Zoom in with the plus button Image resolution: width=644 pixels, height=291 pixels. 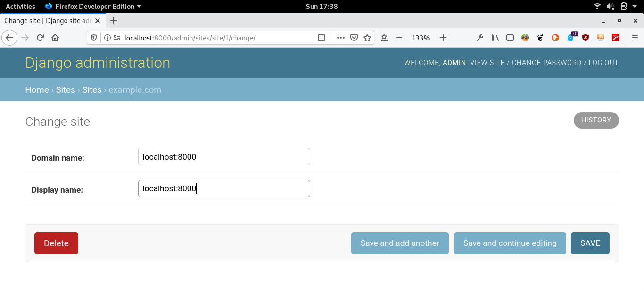pyautogui.click(x=443, y=38)
